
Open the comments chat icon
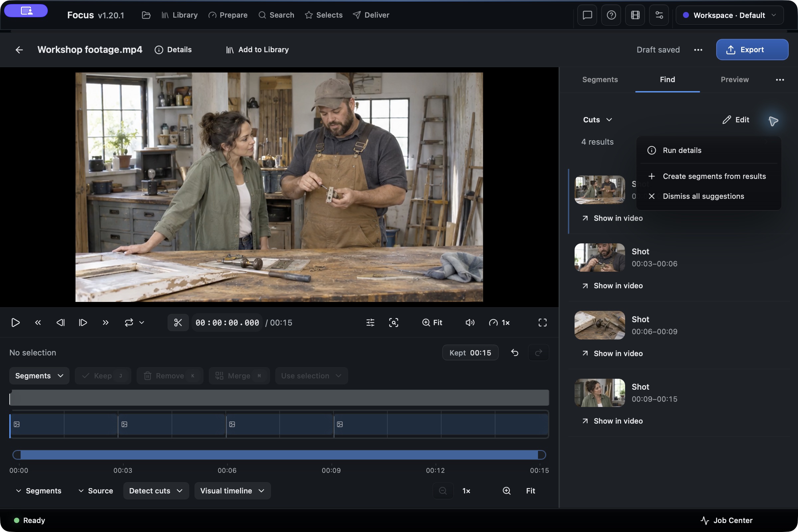coord(587,15)
